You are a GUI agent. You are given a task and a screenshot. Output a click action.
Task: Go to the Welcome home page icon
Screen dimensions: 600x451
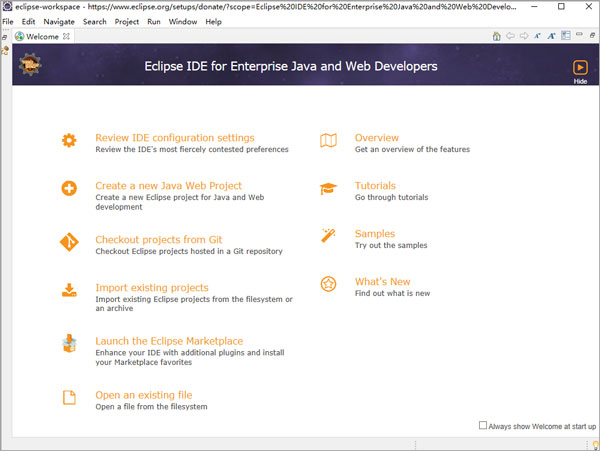(496, 36)
